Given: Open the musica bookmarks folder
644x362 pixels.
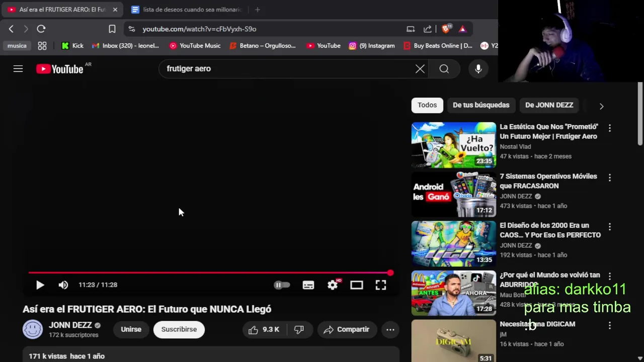Looking at the screenshot, I should (17, 46).
